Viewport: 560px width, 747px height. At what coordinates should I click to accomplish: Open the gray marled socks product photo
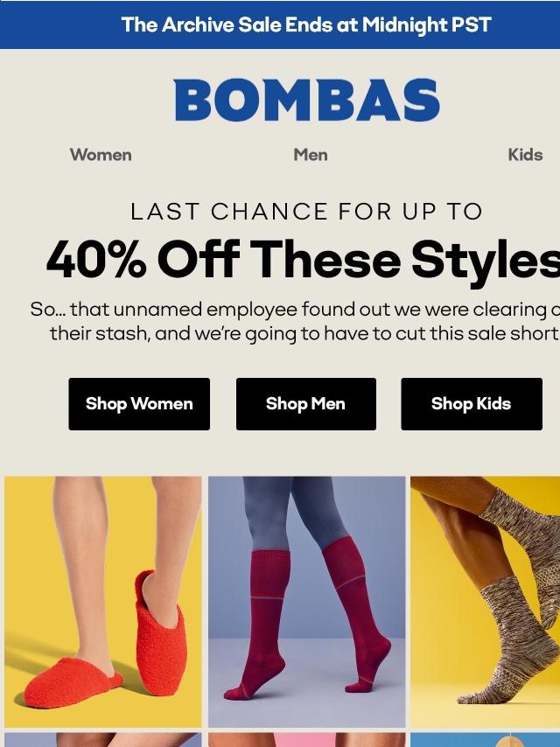point(485,602)
